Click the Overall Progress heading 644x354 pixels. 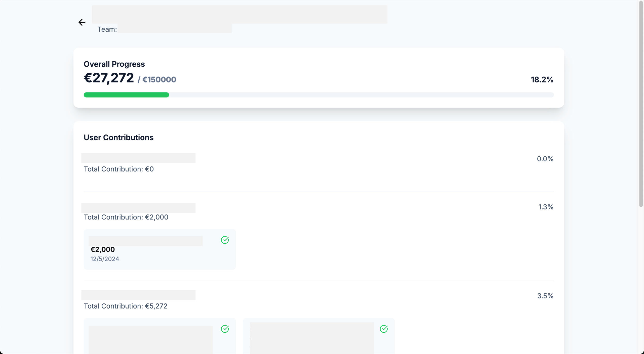[x=114, y=64]
